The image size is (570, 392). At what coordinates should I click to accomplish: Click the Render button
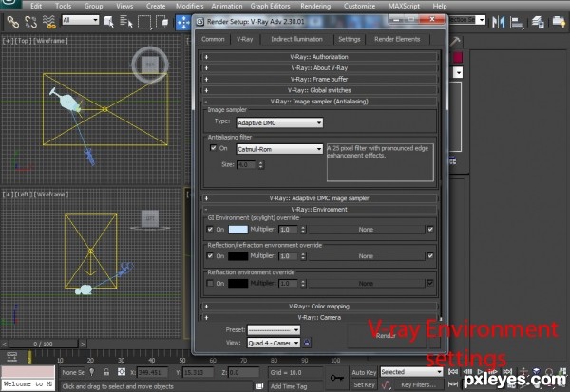[x=387, y=335]
